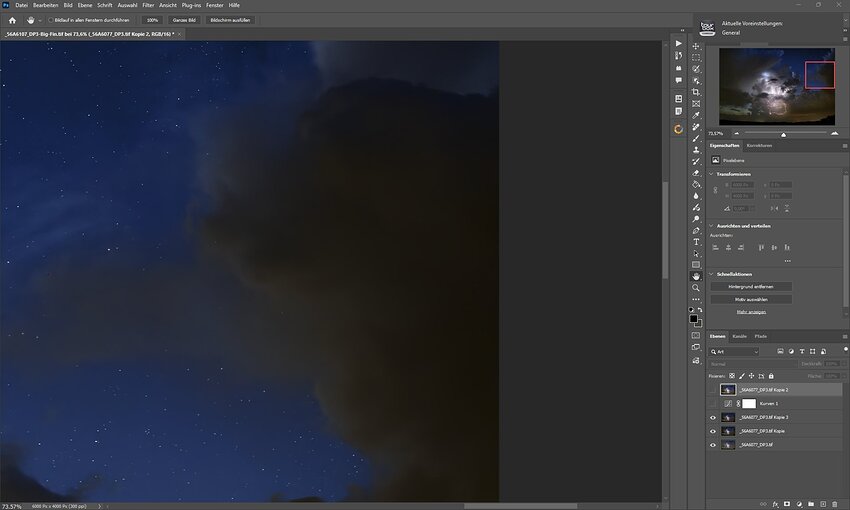850x510 pixels.
Task: Click the 'Ganzes Bild' button
Action: 184,20
